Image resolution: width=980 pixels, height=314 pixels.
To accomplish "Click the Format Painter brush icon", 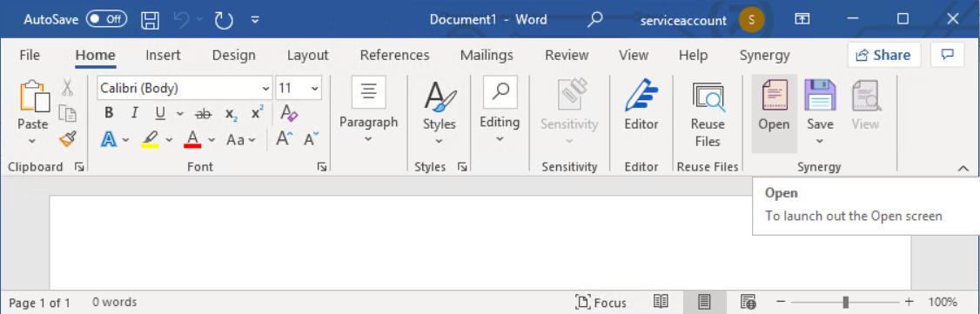I will pyautogui.click(x=67, y=139).
